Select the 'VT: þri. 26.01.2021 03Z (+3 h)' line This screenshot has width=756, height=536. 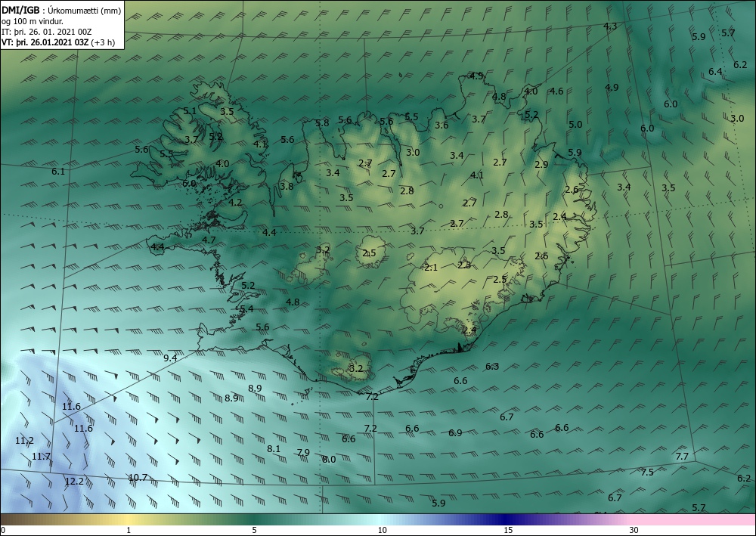58,42
